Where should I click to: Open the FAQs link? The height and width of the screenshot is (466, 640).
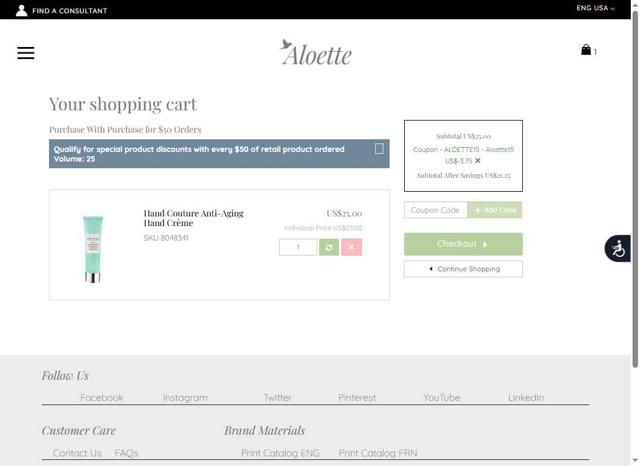tap(126, 453)
